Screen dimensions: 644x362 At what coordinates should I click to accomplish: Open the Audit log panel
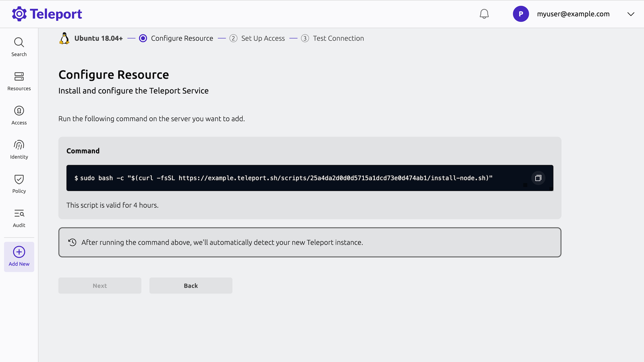[19, 217]
